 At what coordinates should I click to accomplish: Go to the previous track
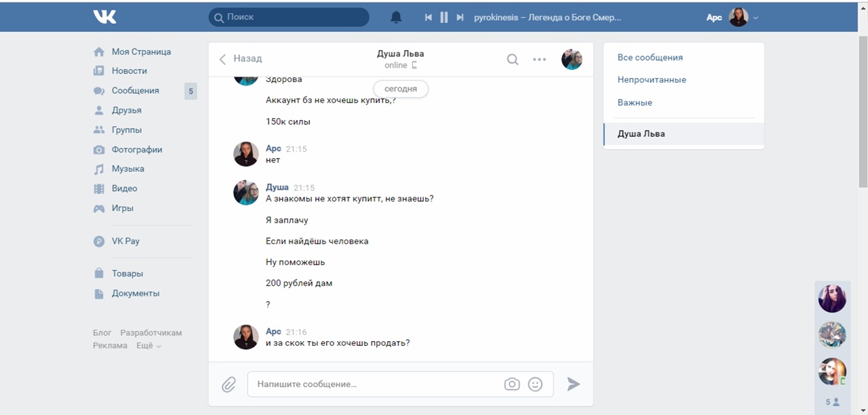coord(429,18)
